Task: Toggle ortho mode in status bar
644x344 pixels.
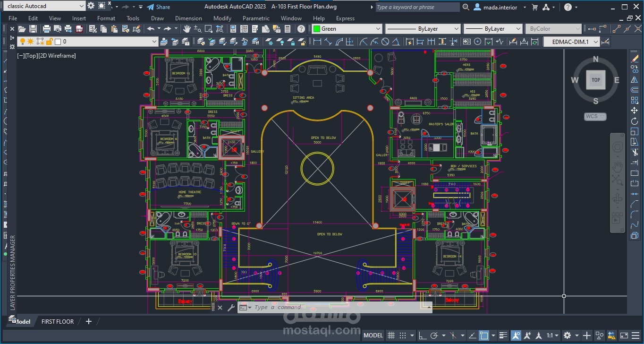Action: [422, 335]
